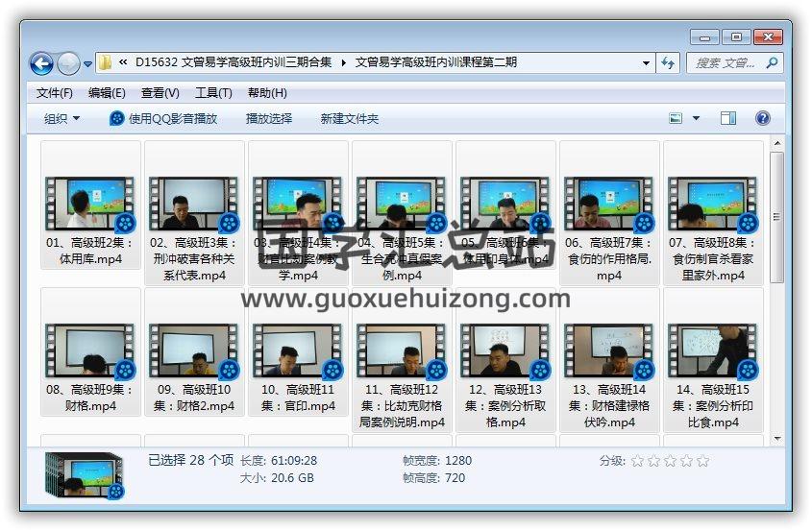Close the explorer window
The height and width of the screenshot is (531, 812).
coord(768,37)
